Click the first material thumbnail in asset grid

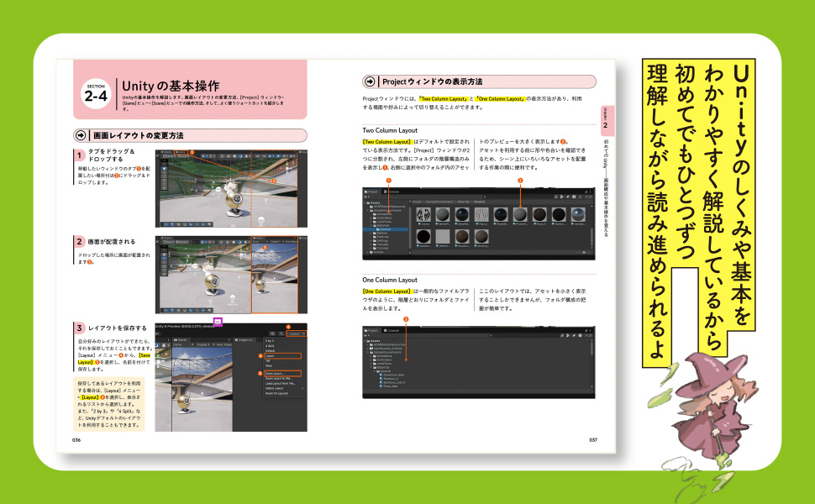tap(423, 215)
